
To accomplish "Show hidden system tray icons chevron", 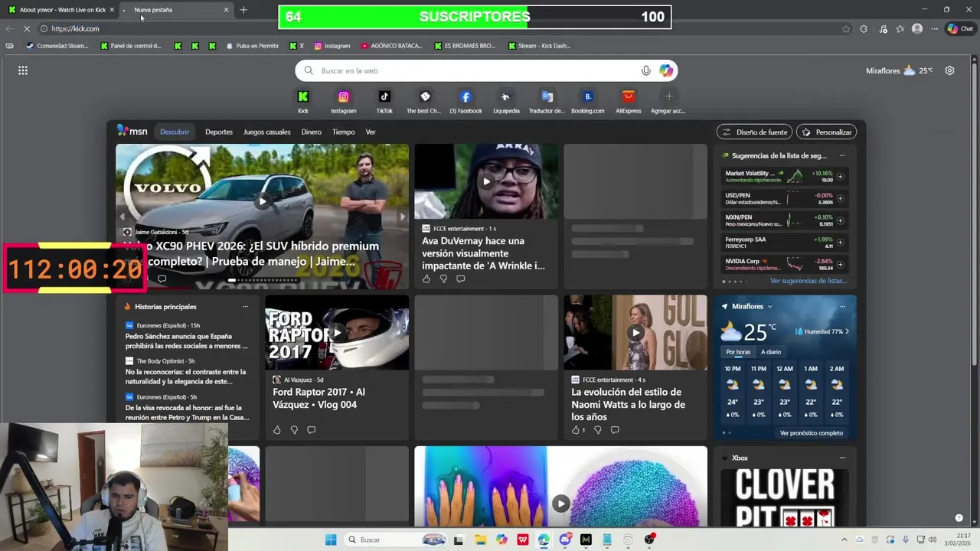I will click(x=845, y=540).
